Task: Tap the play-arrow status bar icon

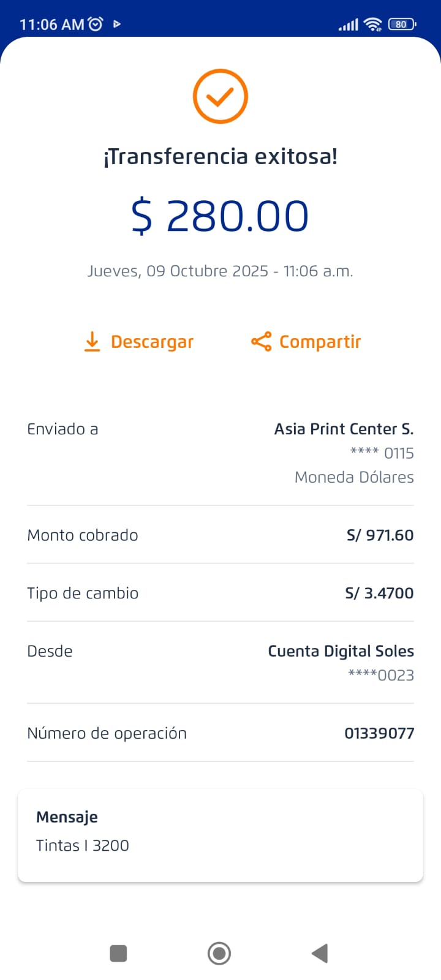Action: (117, 24)
